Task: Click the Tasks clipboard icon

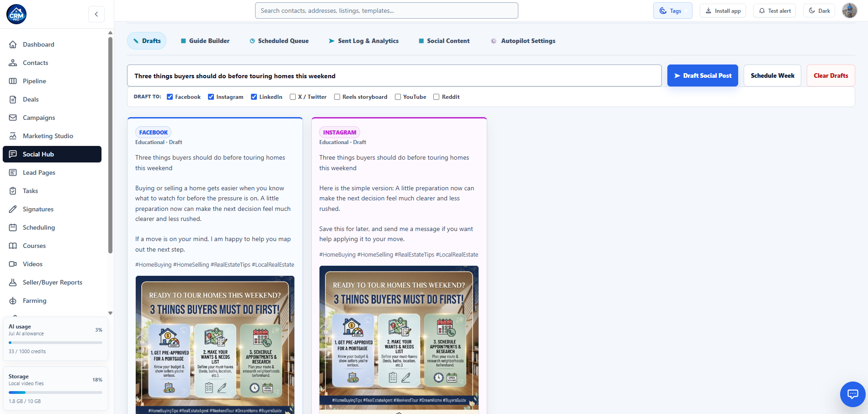Action: [13, 191]
